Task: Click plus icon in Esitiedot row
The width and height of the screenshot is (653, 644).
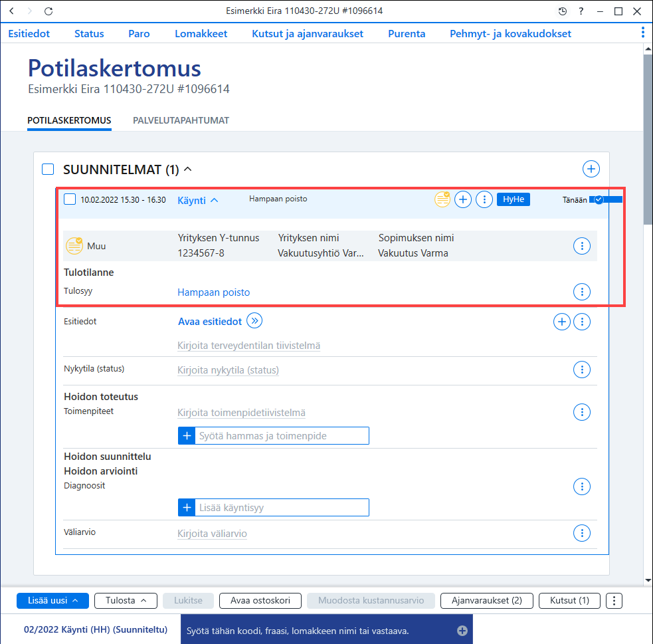Action: click(x=562, y=322)
